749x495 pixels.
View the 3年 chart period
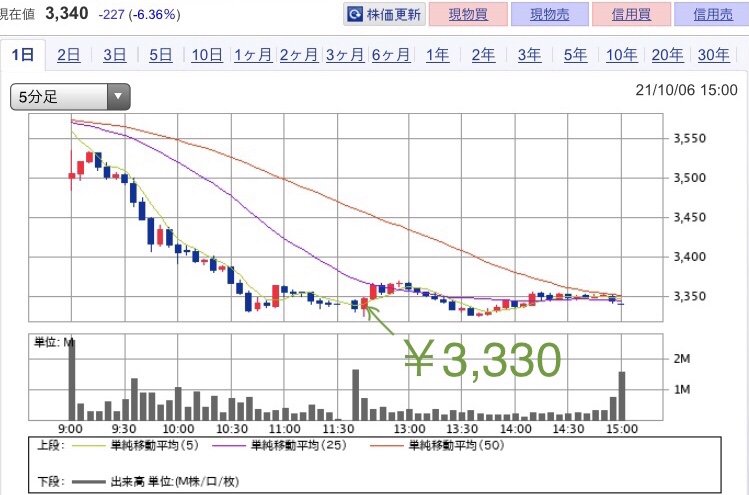(x=529, y=55)
